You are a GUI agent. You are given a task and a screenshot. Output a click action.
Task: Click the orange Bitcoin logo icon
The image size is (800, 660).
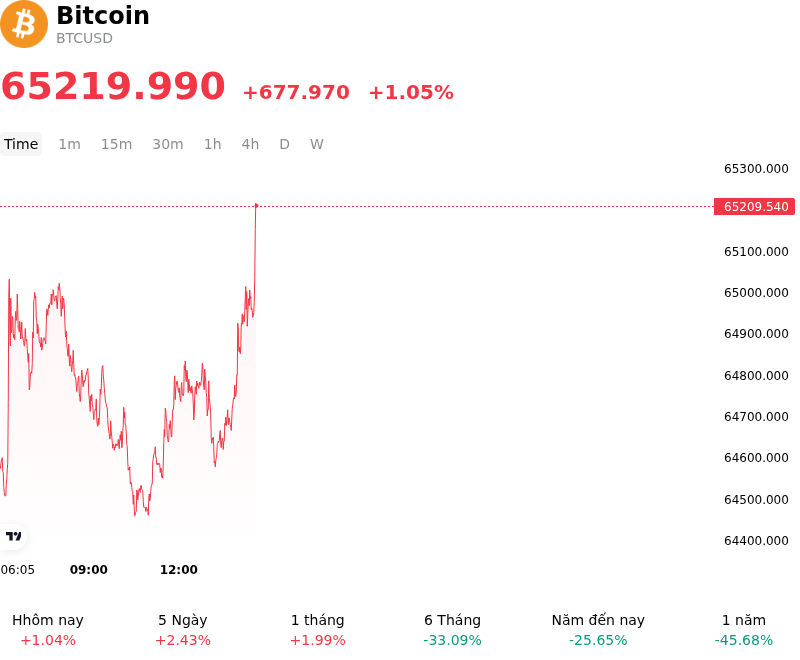coord(24,24)
